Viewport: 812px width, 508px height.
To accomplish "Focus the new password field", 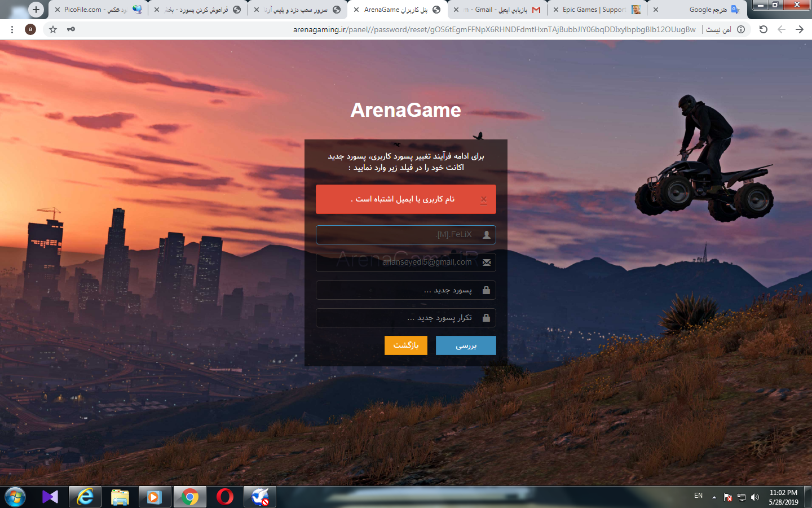I will pos(406,290).
